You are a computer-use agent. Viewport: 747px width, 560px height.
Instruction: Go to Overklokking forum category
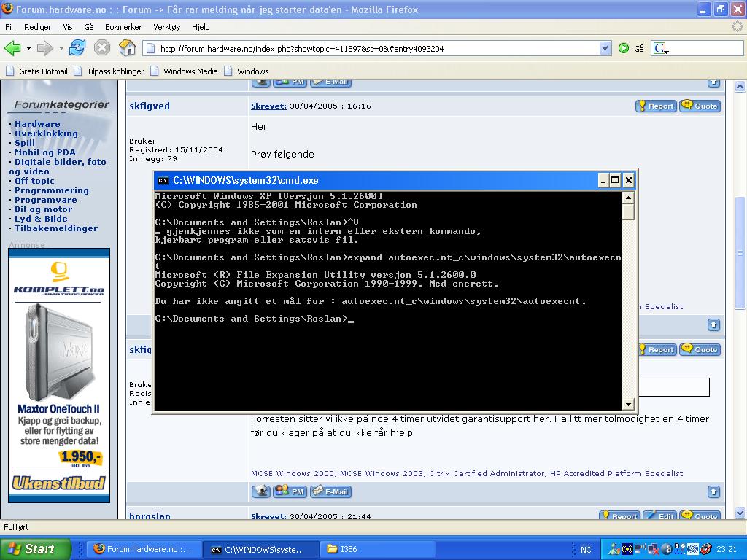pyautogui.click(x=46, y=133)
